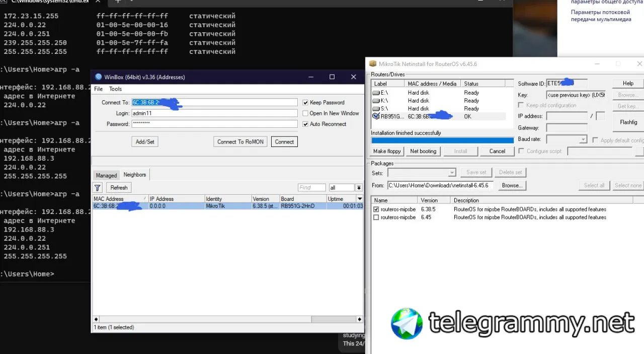The width and height of the screenshot is (644, 354).
Task: Click the Connect To address field
Action: 214,103
